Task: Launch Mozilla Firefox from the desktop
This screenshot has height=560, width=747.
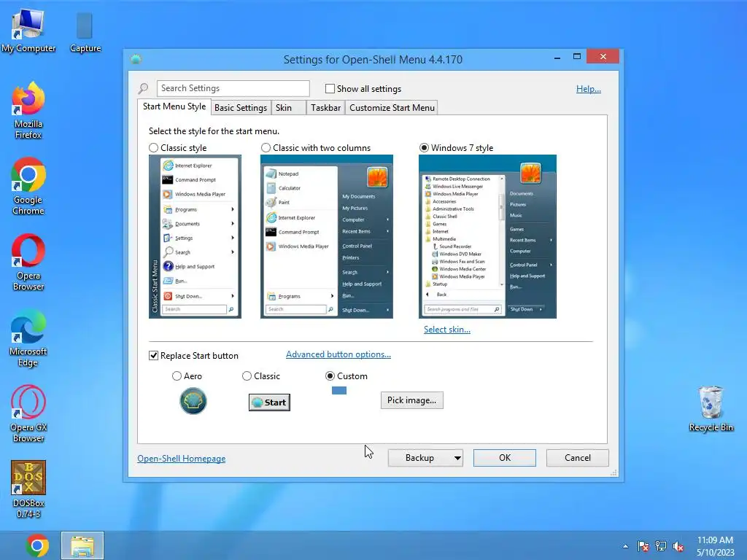Action: pos(28,111)
